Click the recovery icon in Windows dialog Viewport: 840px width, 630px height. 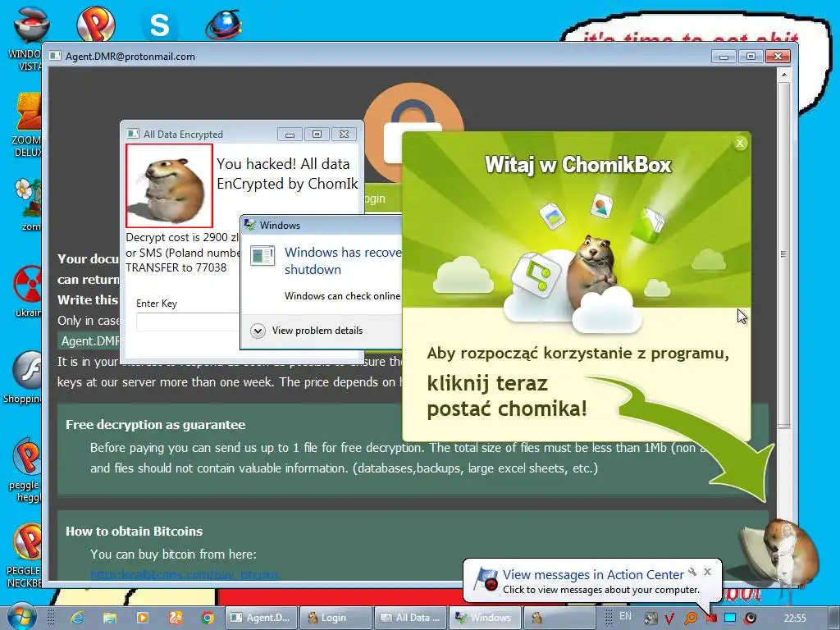pos(263,256)
